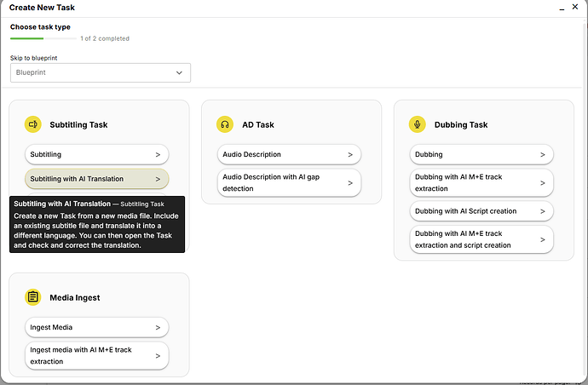The height and width of the screenshot is (385, 588).
Task: Click the Subtitling Task video icon
Action: [x=33, y=124]
